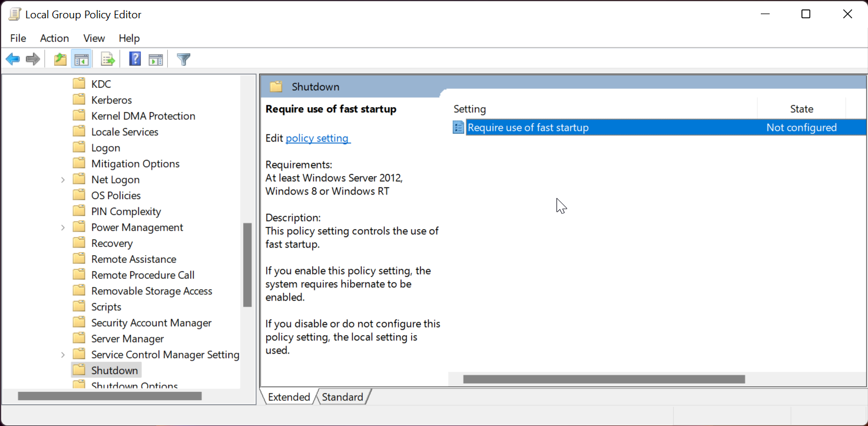Toggle the Show/Hide Action Pane icon

tap(155, 58)
